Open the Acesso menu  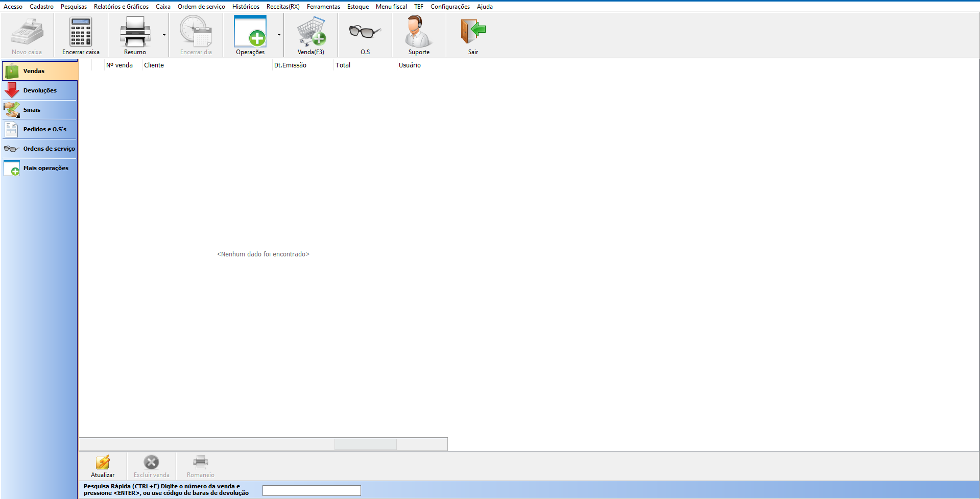click(13, 7)
